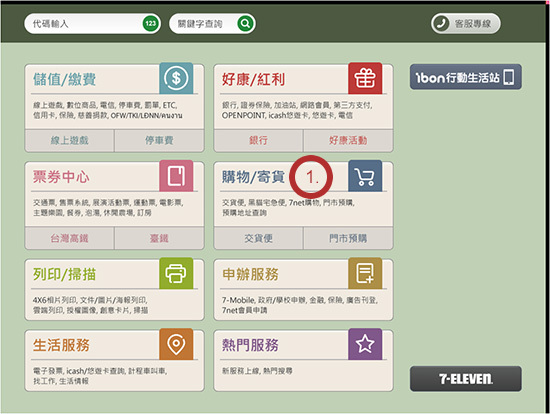Viewport: 550px width, 414px height.
Task: Choose the 好康活動 shortcut button
Action: (348, 141)
